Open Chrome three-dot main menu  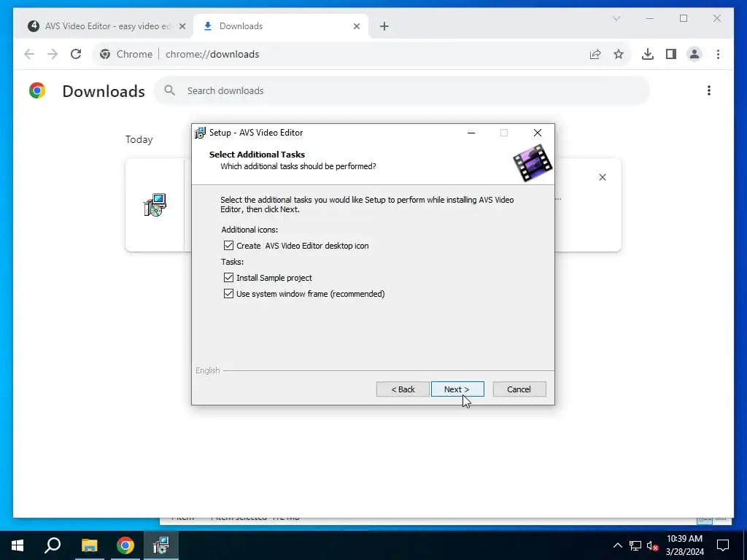pyautogui.click(x=718, y=54)
